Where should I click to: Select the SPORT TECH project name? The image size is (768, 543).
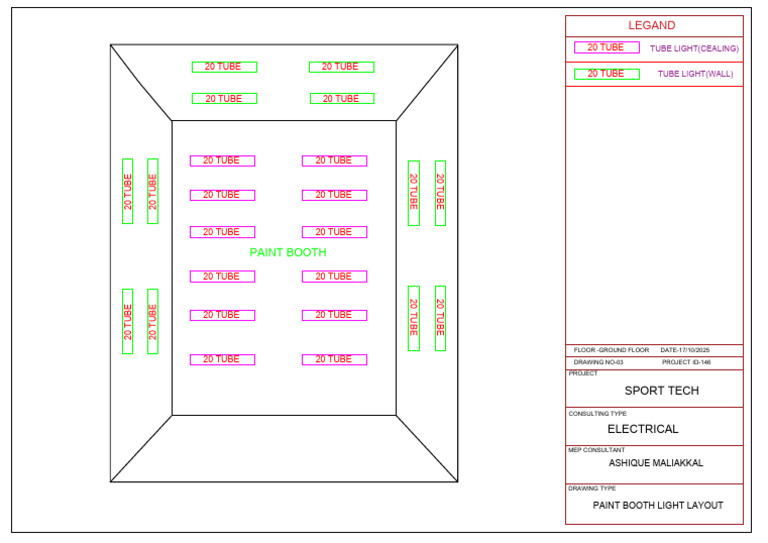click(x=662, y=391)
